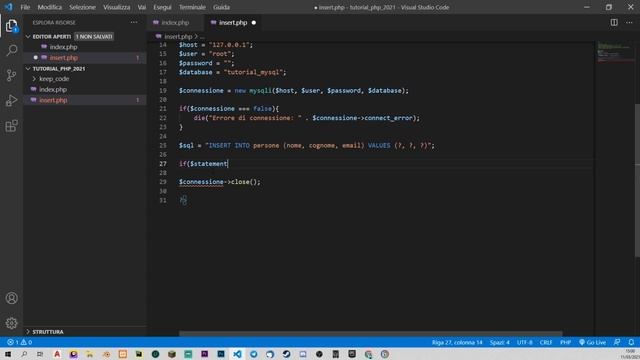The width and height of the screenshot is (640, 360).
Task: Collapse the TUTORIAL_PHP_2021 folder section
Action: [28, 69]
